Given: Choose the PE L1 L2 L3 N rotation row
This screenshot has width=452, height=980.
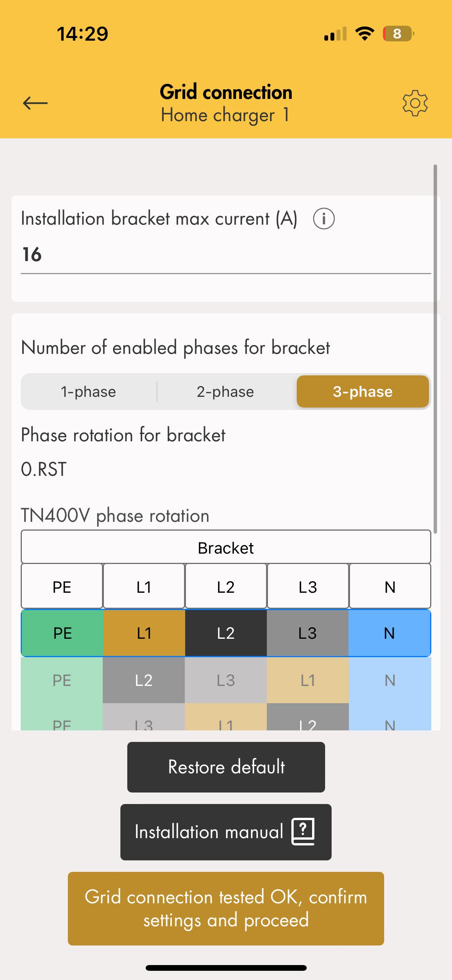Looking at the screenshot, I should point(226,633).
